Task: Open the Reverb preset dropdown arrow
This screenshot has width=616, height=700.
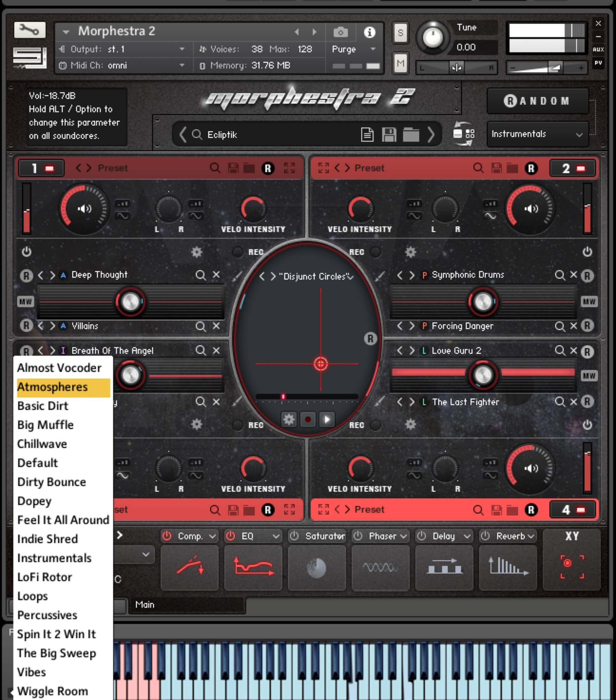Action: pos(531,536)
